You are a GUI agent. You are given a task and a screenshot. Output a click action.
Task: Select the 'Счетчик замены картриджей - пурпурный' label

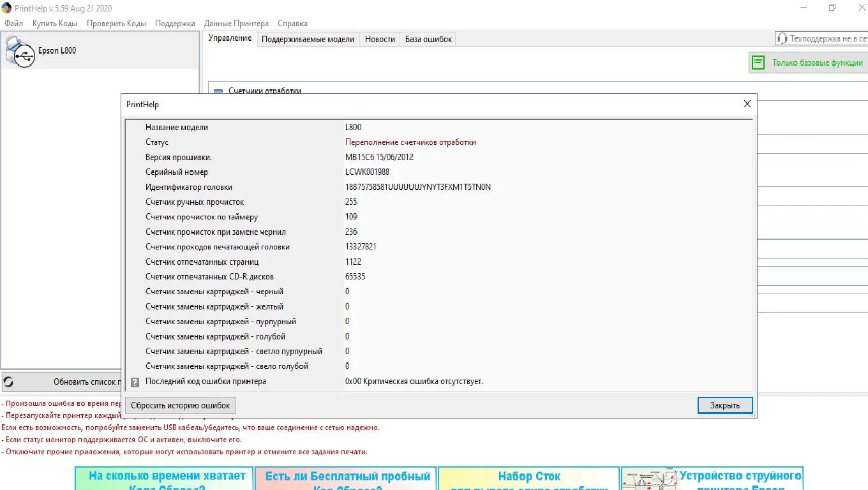click(221, 322)
